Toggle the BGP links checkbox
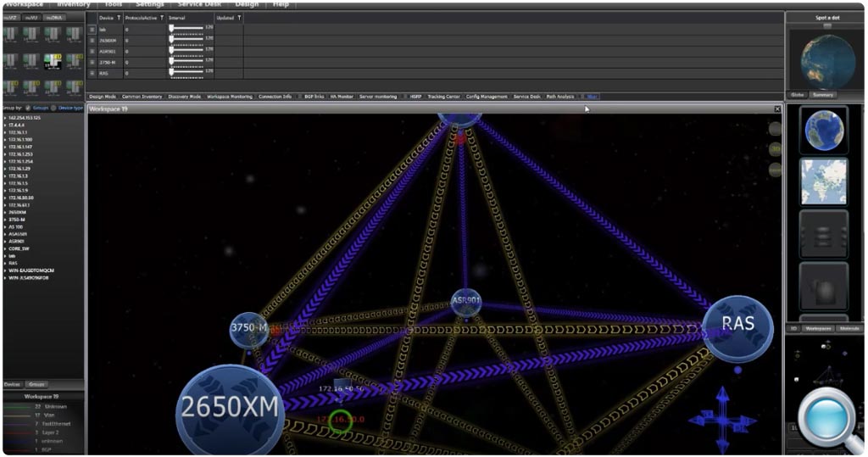868x457 pixels. coord(301,97)
